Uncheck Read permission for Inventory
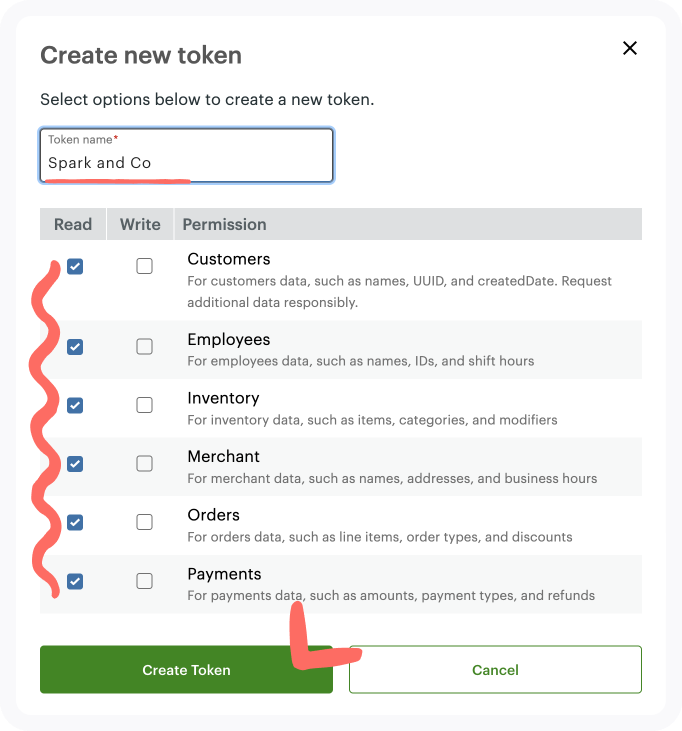Screen dimensions: 682x731 click(75, 405)
